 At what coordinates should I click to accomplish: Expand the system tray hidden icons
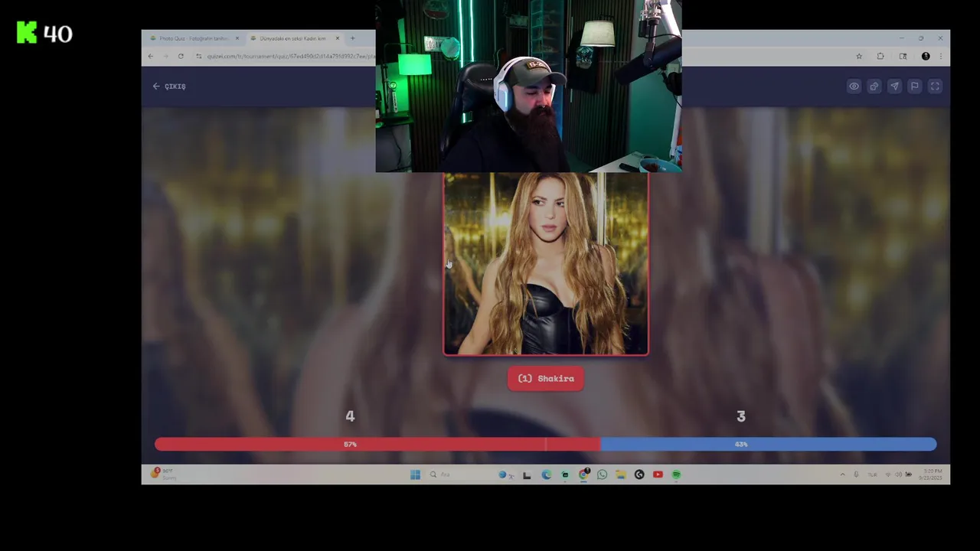(843, 474)
